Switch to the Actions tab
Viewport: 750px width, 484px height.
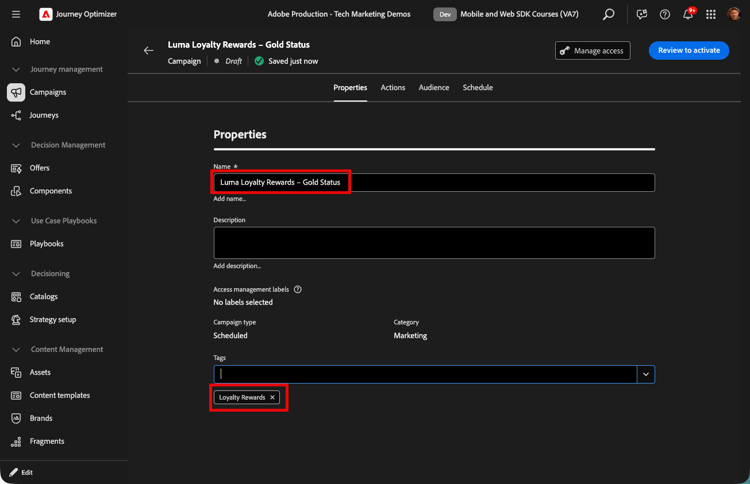[x=393, y=88]
